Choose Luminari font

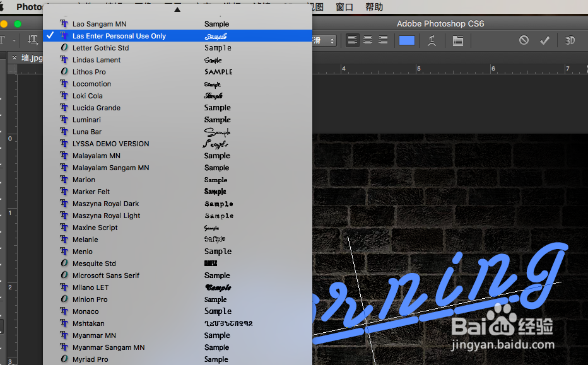point(178,120)
